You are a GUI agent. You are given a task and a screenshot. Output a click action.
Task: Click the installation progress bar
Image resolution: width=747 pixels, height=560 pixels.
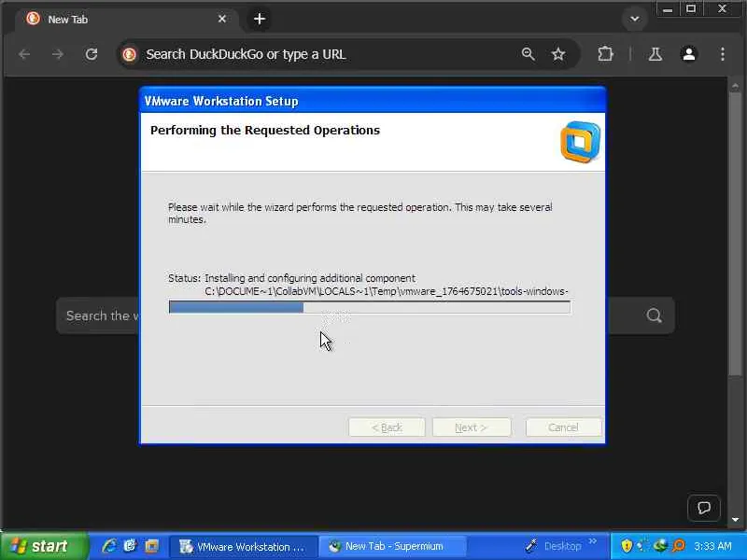(x=369, y=308)
